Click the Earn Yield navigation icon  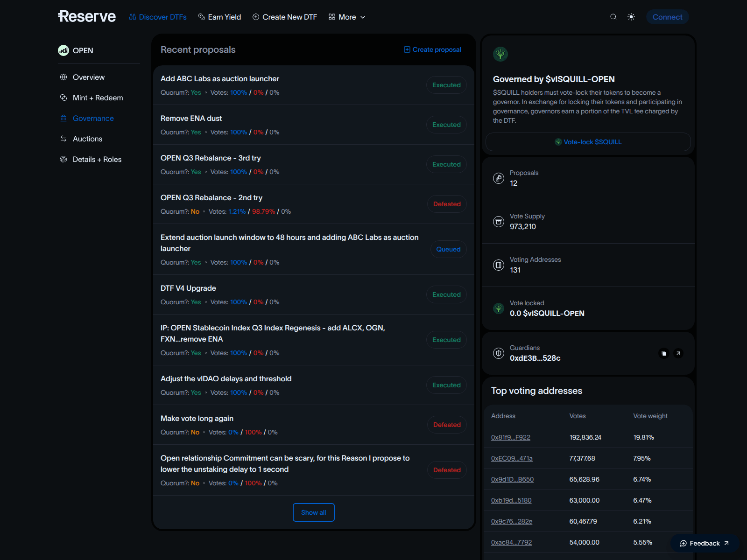point(201,17)
